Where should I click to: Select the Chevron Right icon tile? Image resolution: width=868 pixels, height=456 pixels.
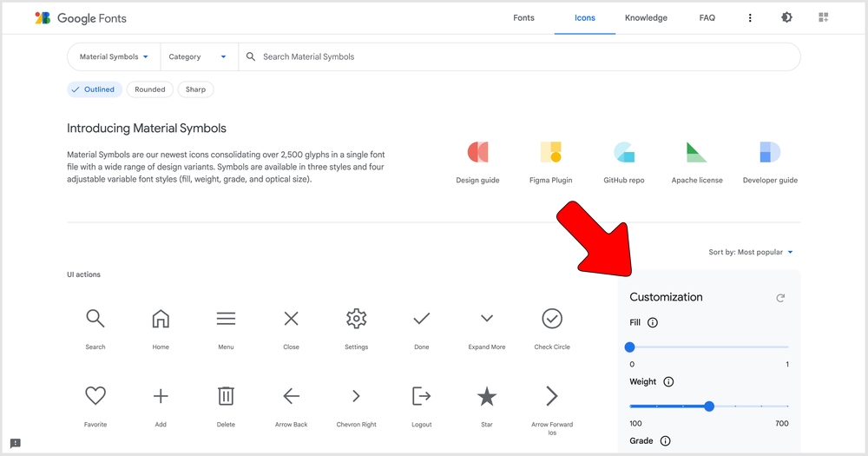[357, 406]
